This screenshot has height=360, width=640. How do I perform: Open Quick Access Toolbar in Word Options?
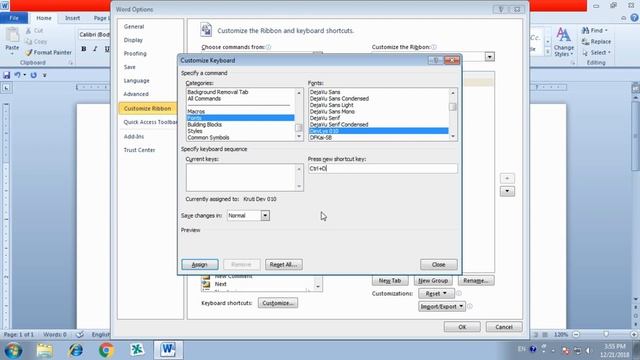point(150,122)
